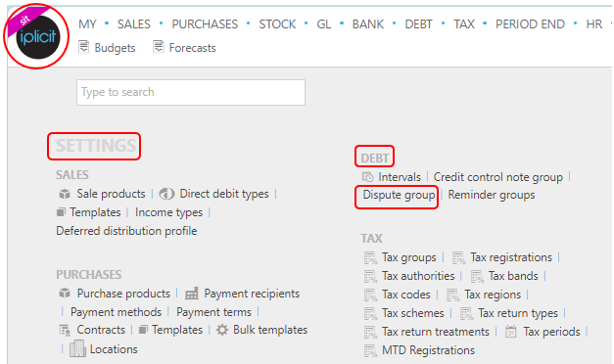Click the Tax return types icon

pos(467,313)
